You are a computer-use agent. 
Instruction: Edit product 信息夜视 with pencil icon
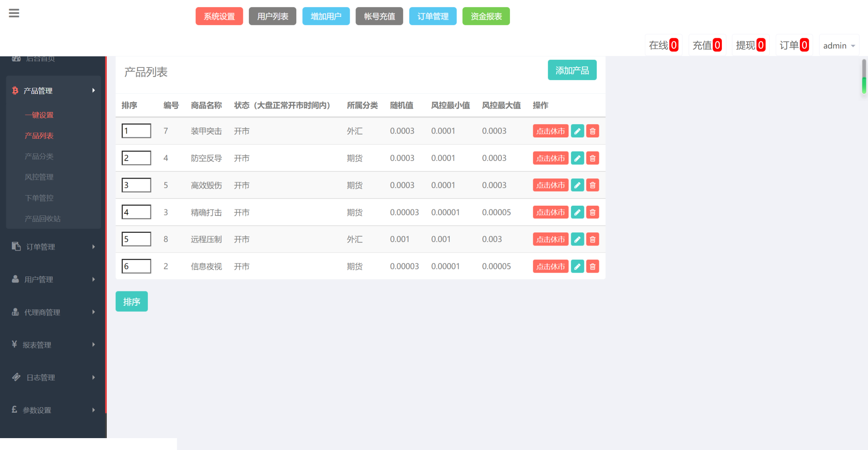point(577,266)
